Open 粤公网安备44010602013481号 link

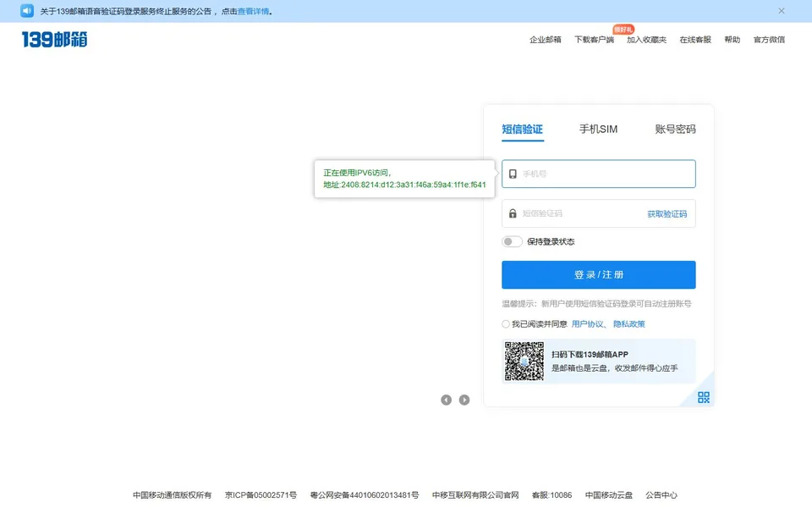tap(365, 495)
